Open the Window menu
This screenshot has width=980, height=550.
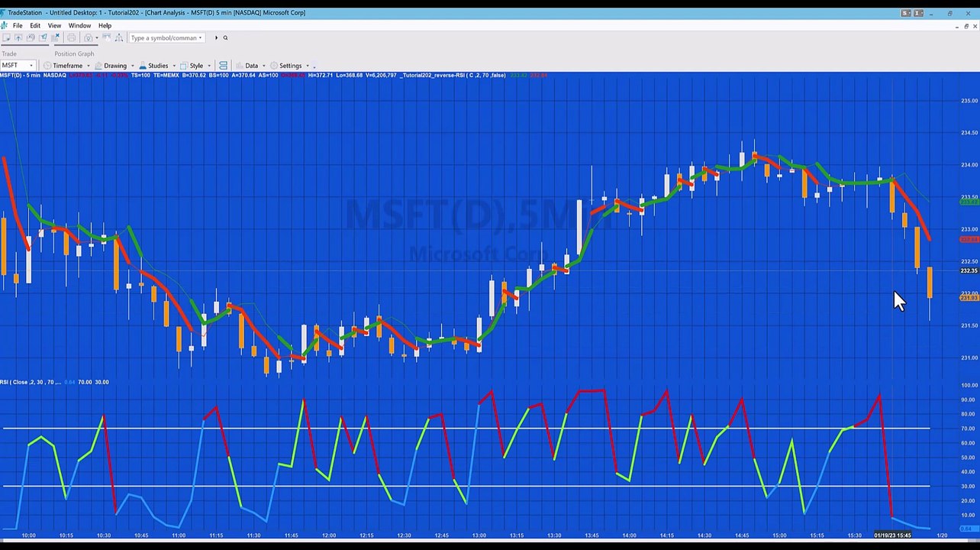click(x=79, y=25)
